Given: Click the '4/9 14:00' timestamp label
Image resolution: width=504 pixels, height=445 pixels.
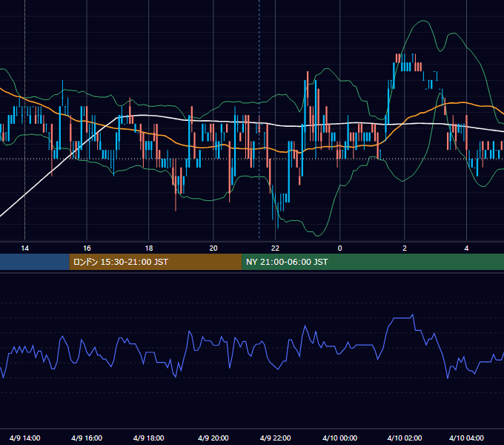Looking at the screenshot, I should pyautogui.click(x=24, y=438).
